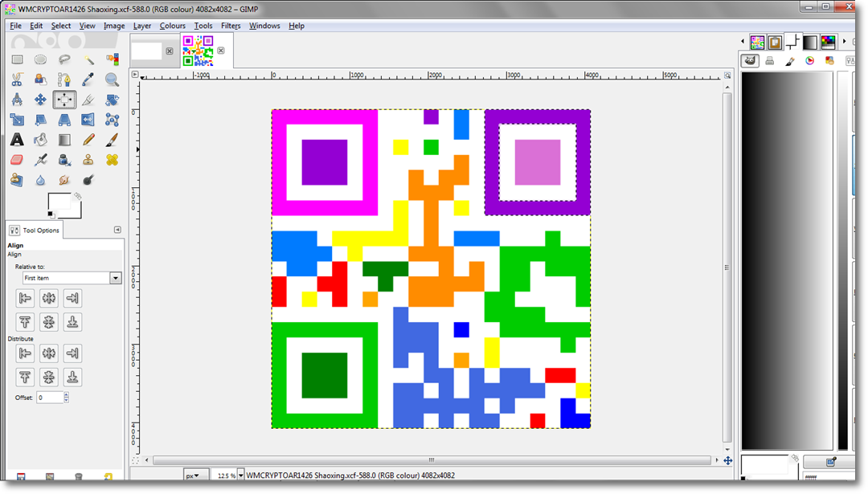Open the Colours menu
868x494 pixels.
point(173,26)
